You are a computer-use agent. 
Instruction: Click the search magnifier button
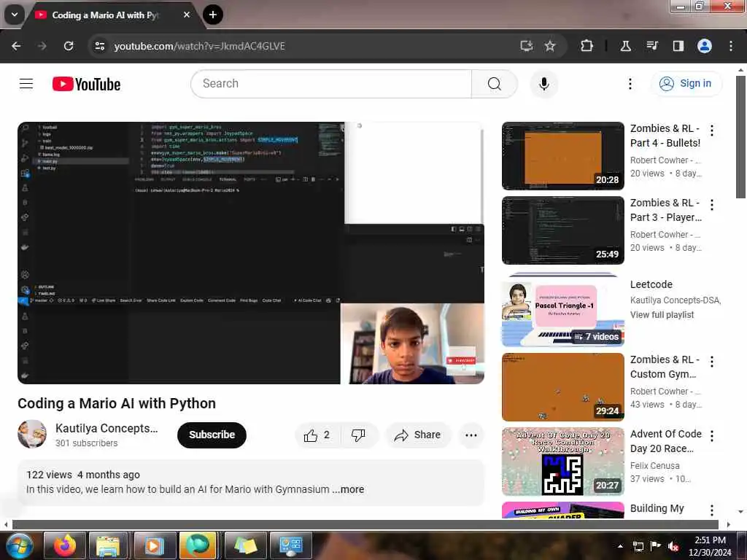[x=494, y=84]
